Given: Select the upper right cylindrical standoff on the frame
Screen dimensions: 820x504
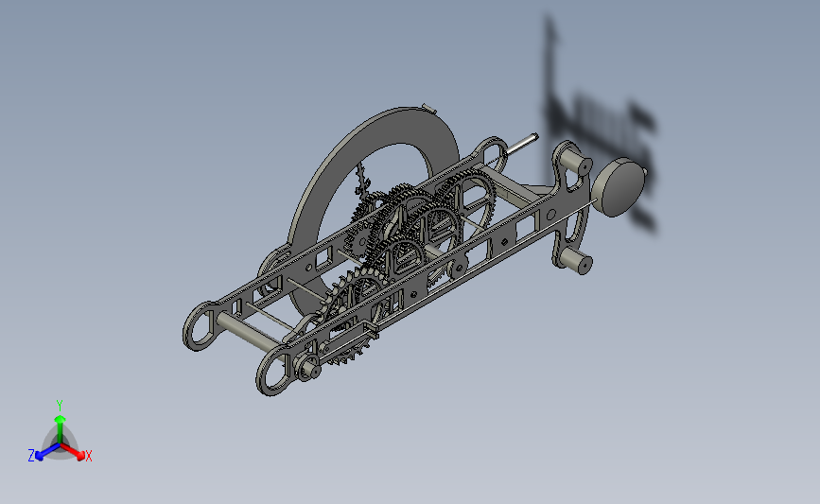Looking at the screenshot, I should [575, 161].
